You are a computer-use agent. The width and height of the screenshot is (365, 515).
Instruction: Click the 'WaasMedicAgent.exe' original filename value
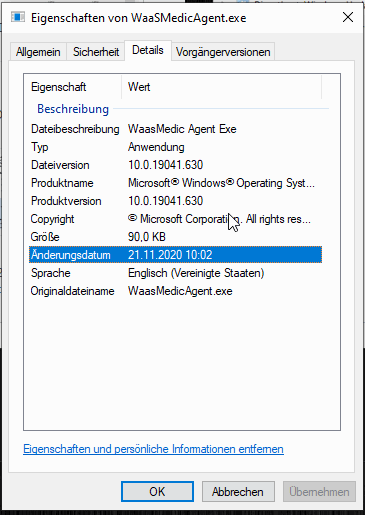[x=180, y=291]
